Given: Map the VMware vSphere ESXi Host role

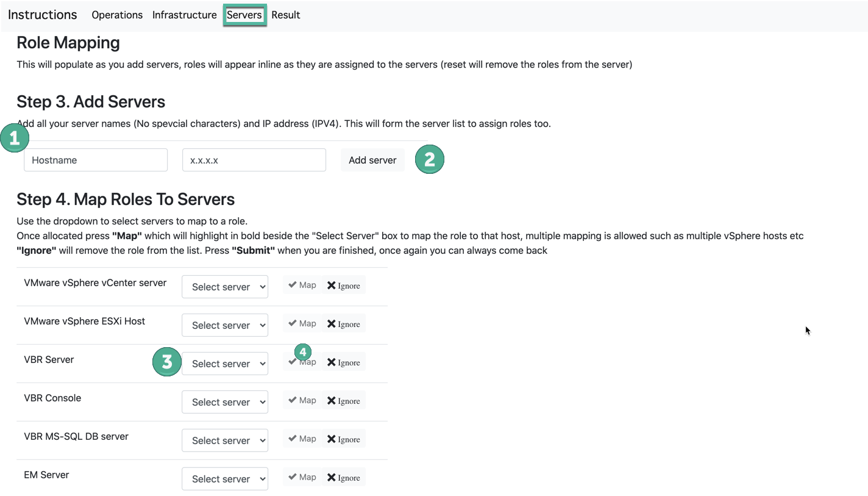Looking at the screenshot, I should (302, 323).
